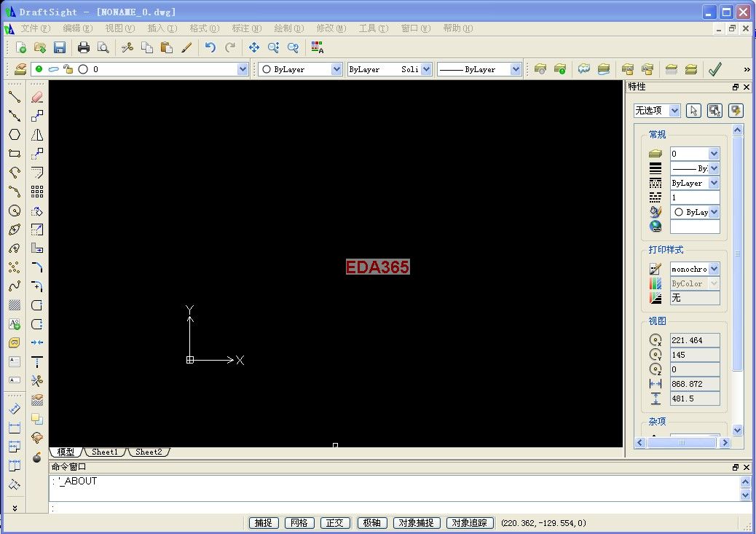
Task: Toggle 正交 ortho mode
Action: point(335,523)
